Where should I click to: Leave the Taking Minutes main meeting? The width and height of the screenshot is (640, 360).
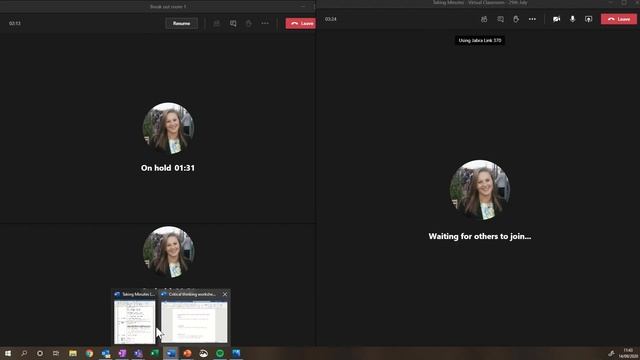618,19
